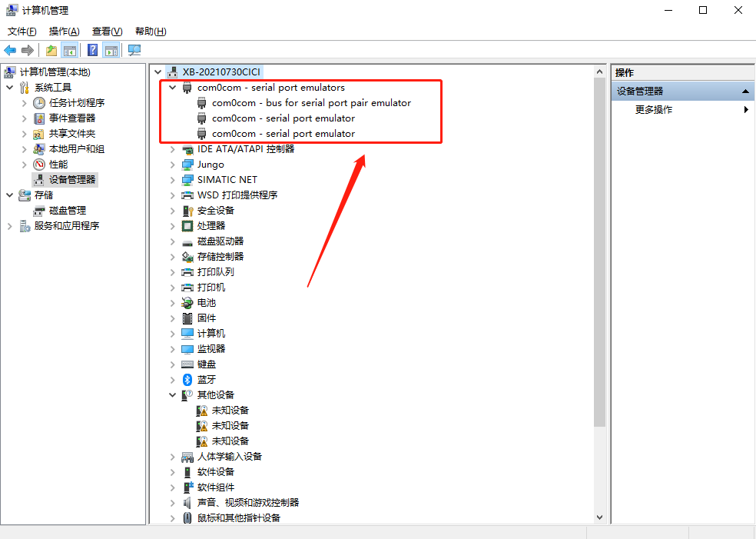The height and width of the screenshot is (539, 756).
Task: Select 磁盘管理 in the left tree
Action: click(68, 211)
